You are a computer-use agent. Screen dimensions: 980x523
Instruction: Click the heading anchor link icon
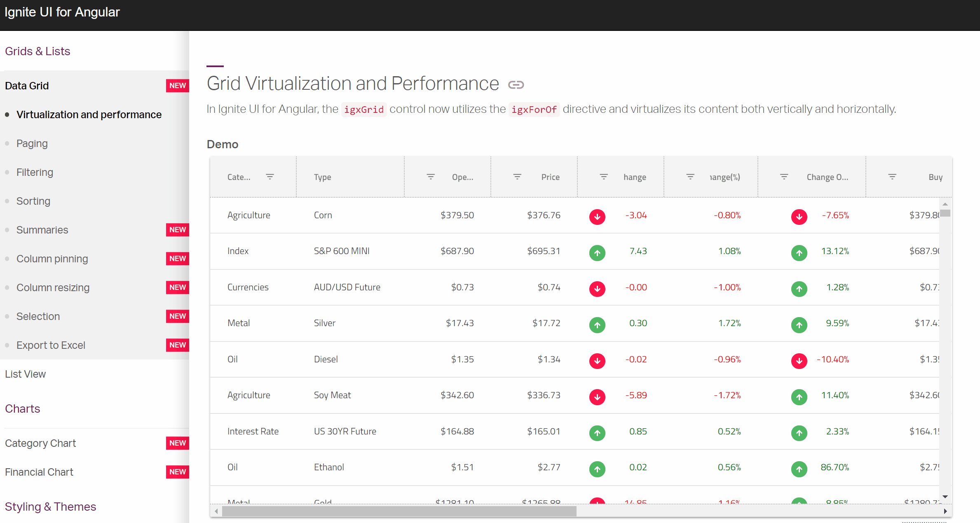(x=516, y=85)
